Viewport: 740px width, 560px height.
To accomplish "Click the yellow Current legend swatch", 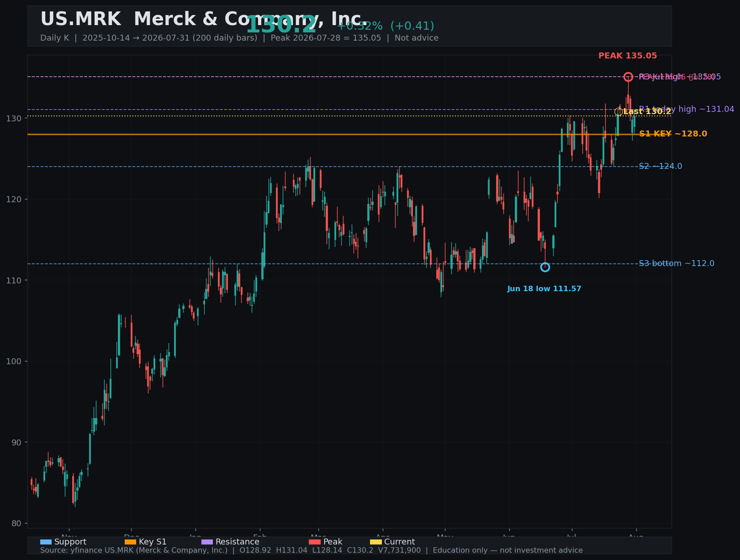I will 375,542.
